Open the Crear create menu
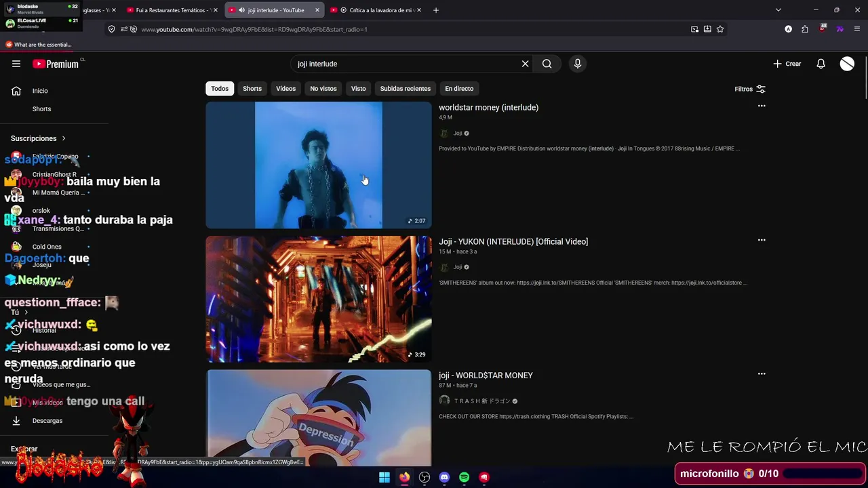Image resolution: width=868 pixels, height=488 pixels. (787, 64)
